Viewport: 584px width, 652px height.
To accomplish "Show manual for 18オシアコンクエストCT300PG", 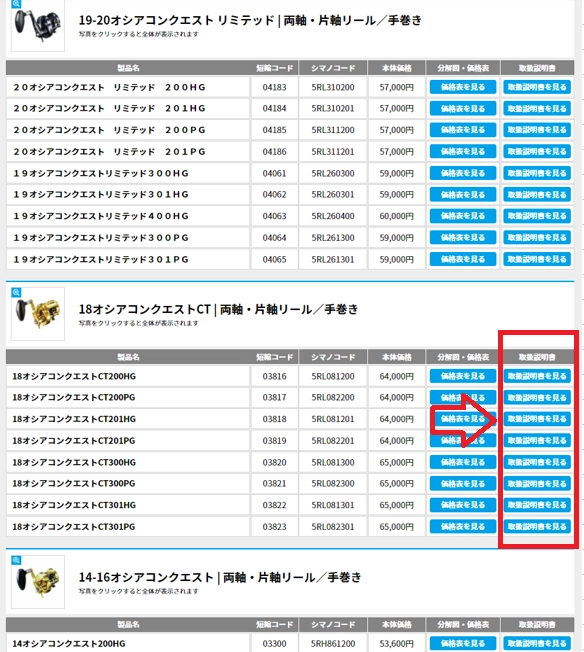I will click(537, 484).
